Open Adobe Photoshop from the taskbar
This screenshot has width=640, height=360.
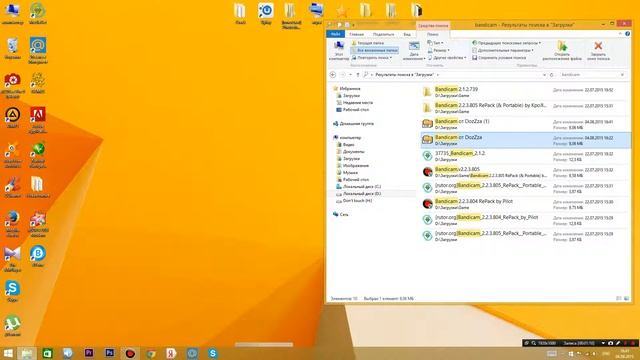(x=109, y=353)
